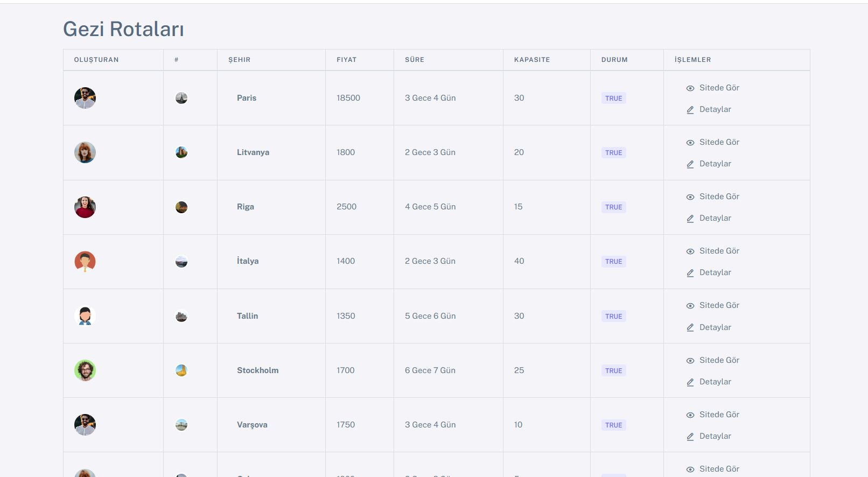Click the pencil icon in Stockholm row

pyautogui.click(x=690, y=382)
